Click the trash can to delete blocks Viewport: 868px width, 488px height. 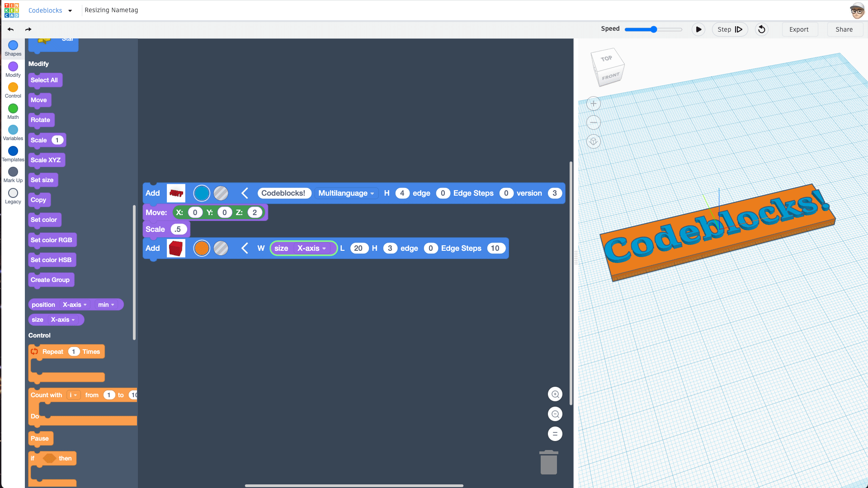pos(548,462)
